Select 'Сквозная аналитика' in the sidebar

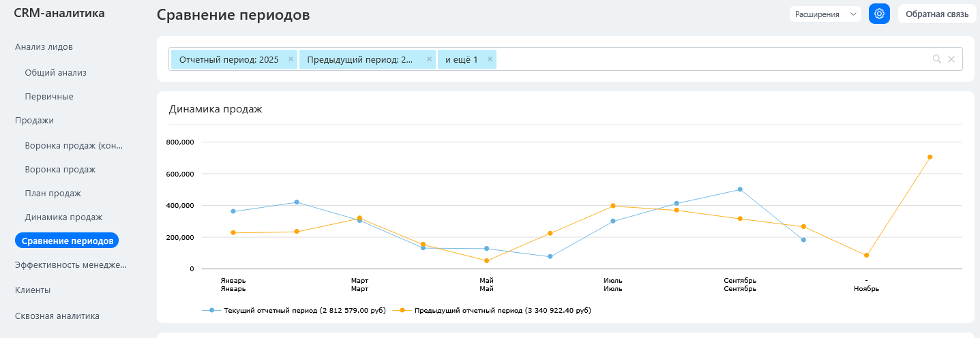(57, 316)
